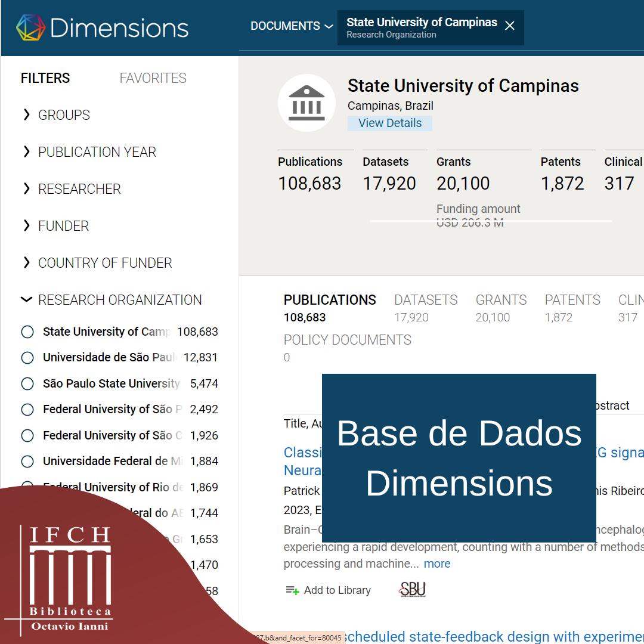Click the SBU logo icon

tap(413, 589)
